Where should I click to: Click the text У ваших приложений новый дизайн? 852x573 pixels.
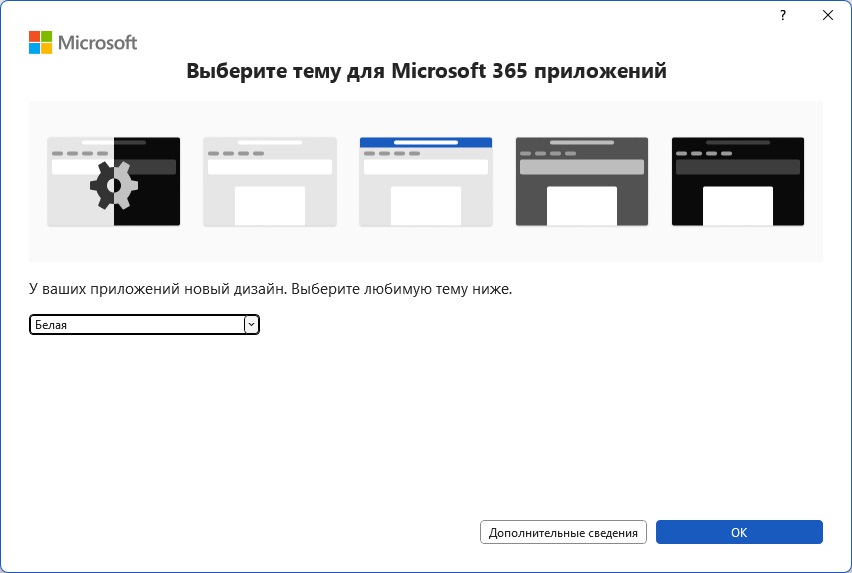(x=158, y=289)
